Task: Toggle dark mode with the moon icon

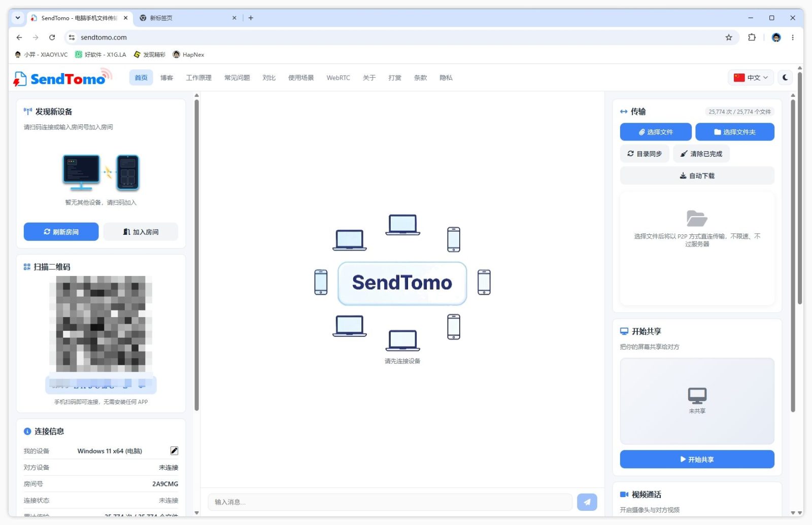Action: (785, 78)
